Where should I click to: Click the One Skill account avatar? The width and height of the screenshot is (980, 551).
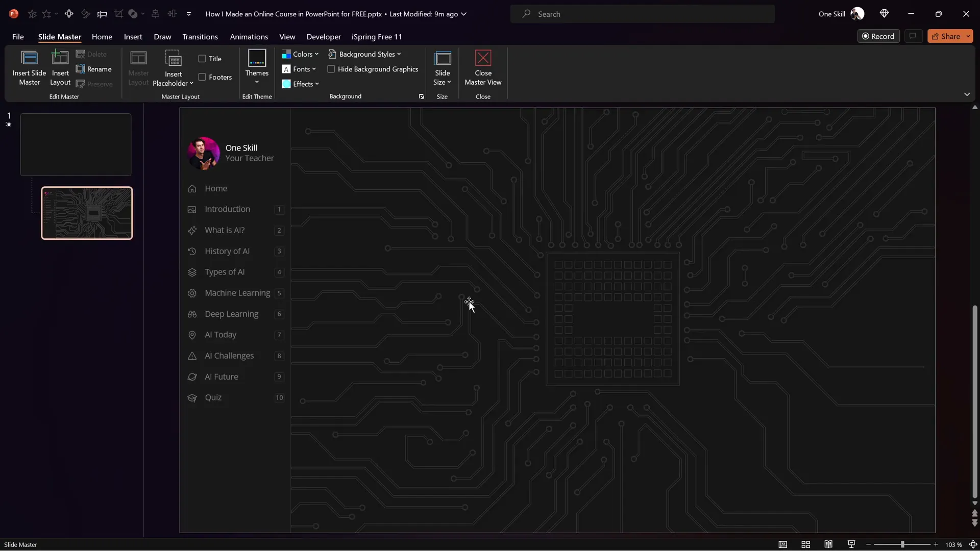point(857,14)
